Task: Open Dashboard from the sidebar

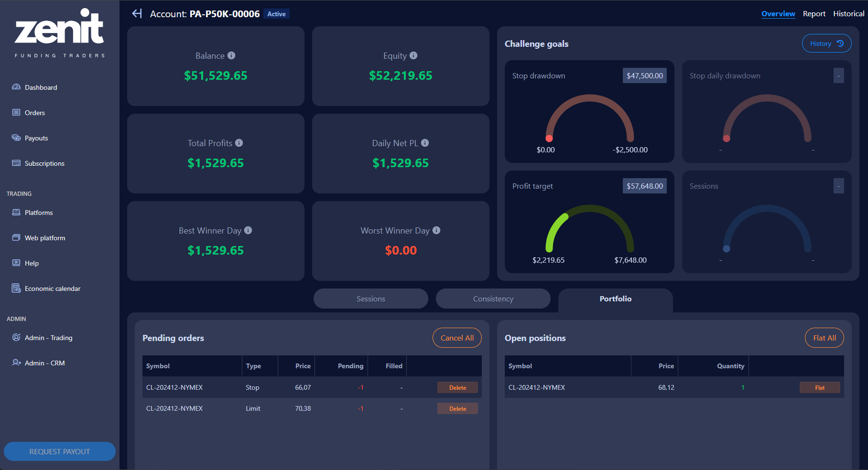Action: pos(41,87)
